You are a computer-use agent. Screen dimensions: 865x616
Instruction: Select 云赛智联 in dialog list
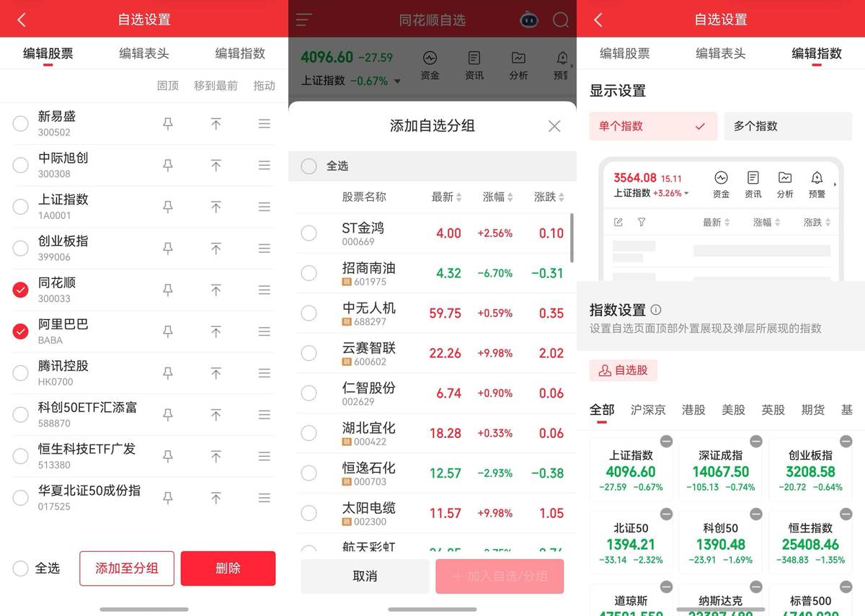tap(309, 353)
